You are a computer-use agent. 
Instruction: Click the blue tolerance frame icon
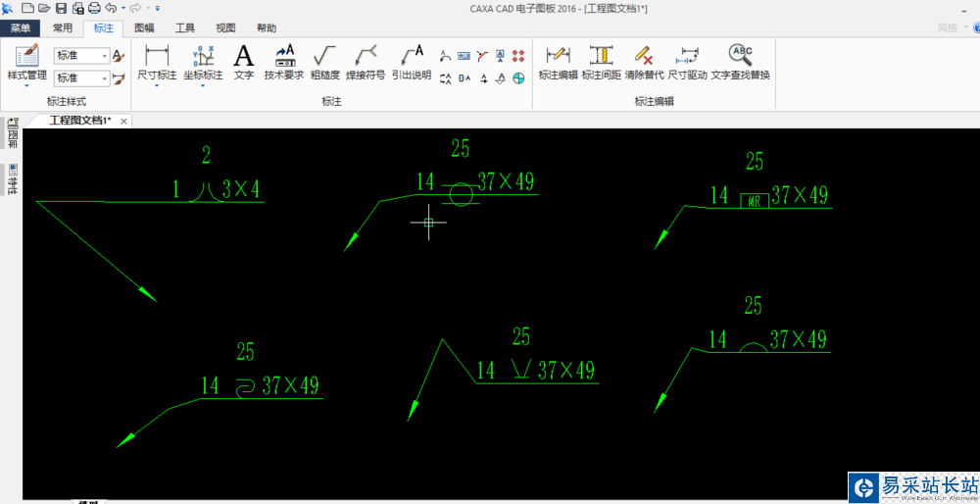464,56
